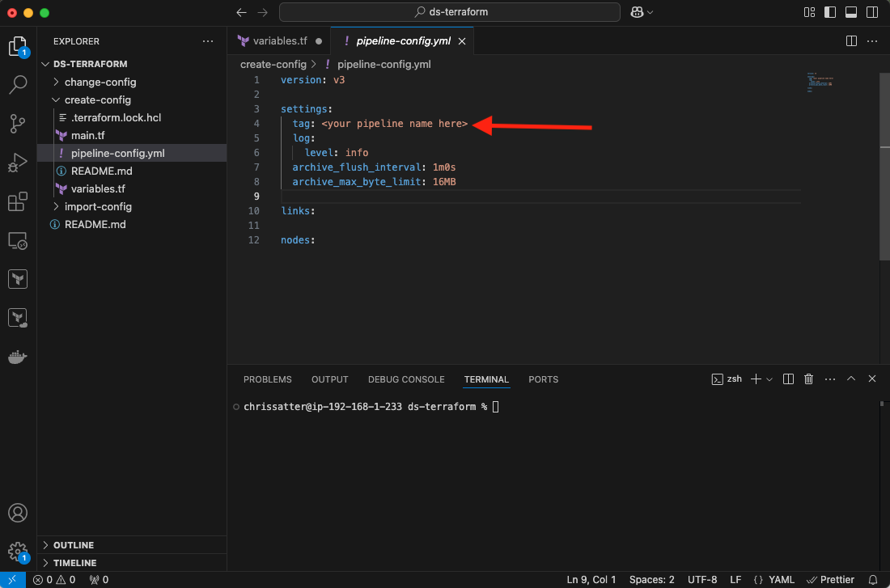Viewport: 890px width, 588px height.
Task: Expand the OUTLINE section
Action: click(x=73, y=545)
